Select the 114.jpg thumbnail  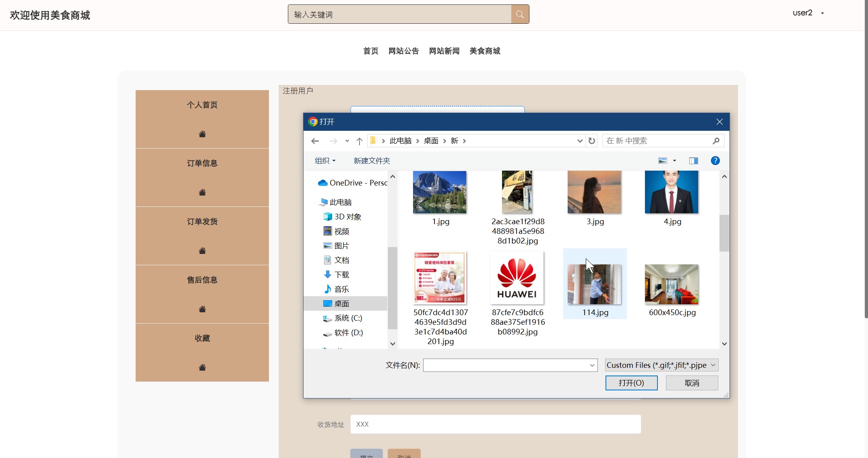594,284
